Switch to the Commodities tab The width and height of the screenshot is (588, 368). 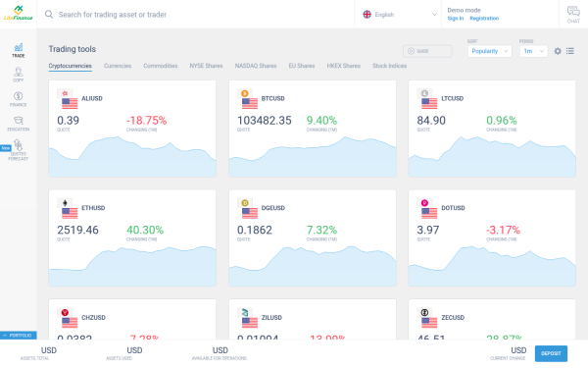pyautogui.click(x=161, y=66)
